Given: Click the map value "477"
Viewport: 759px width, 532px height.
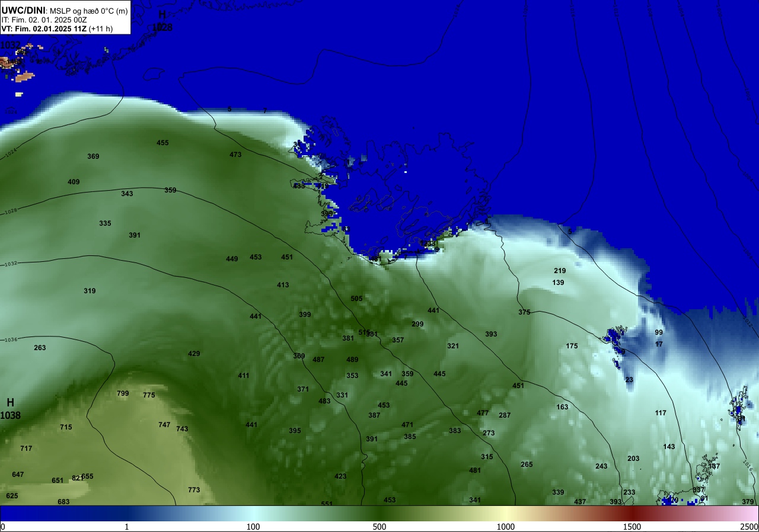Looking at the screenshot, I should (483, 413).
